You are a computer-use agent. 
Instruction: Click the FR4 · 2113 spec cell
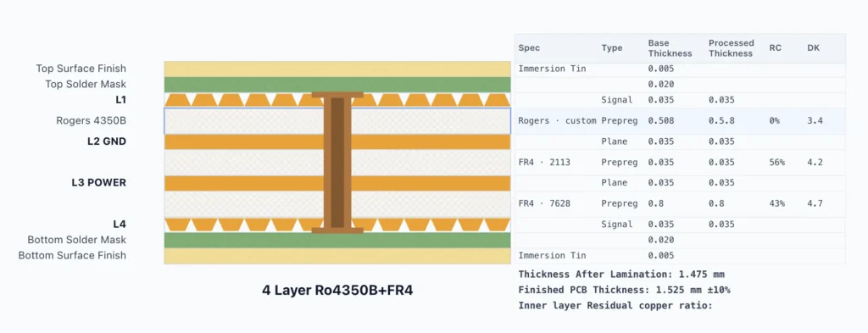[544, 162]
